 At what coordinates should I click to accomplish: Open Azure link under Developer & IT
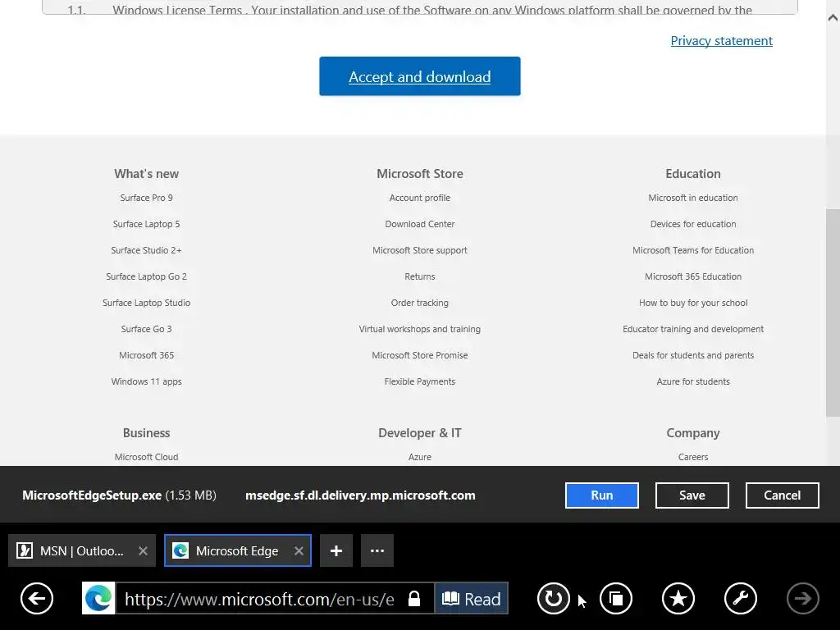click(420, 457)
